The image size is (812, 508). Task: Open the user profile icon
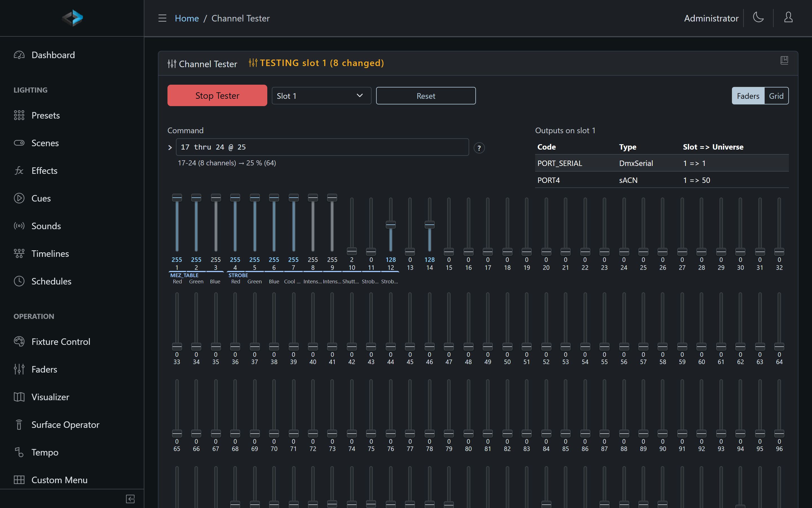click(788, 17)
